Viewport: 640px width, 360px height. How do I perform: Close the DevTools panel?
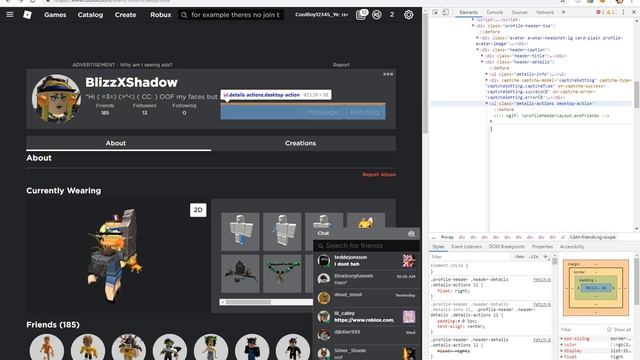pos(633,12)
